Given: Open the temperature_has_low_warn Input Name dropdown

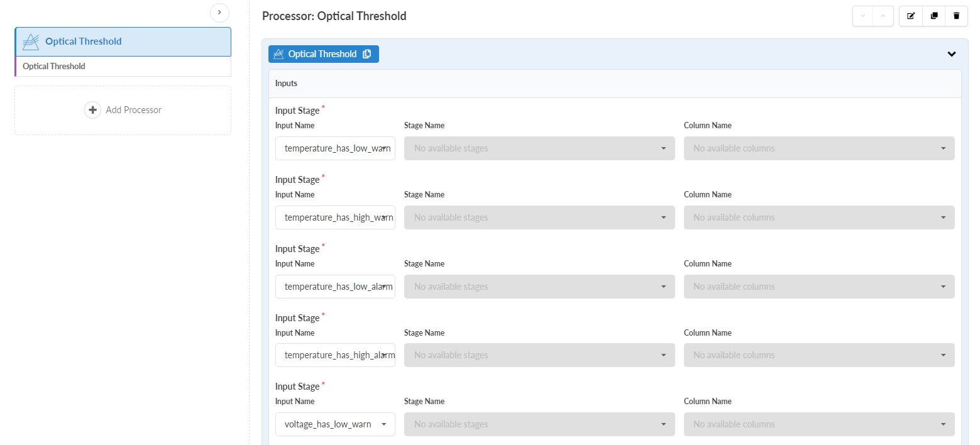Looking at the screenshot, I should coord(335,148).
